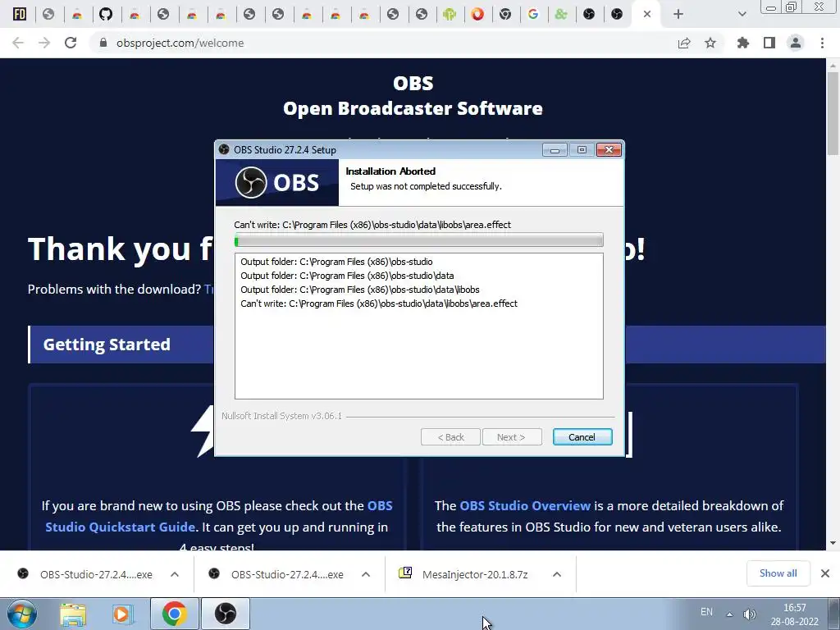The width and height of the screenshot is (840, 630).
Task: Open the OBS Studio Overview link
Action: (525, 505)
